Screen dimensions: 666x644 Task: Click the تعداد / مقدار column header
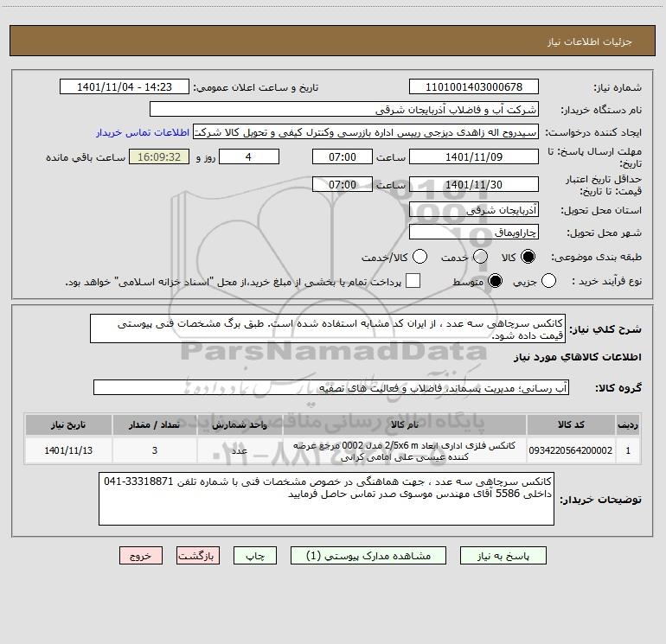[155, 425]
